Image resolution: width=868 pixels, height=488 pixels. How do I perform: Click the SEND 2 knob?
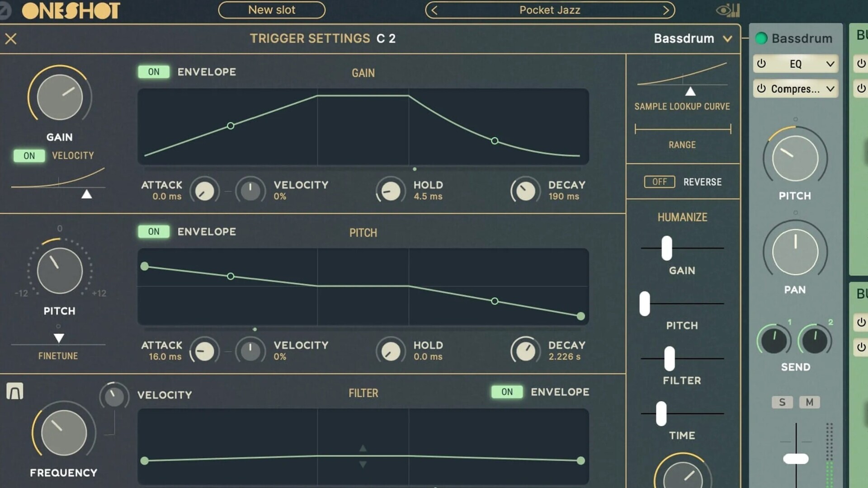pos(815,341)
